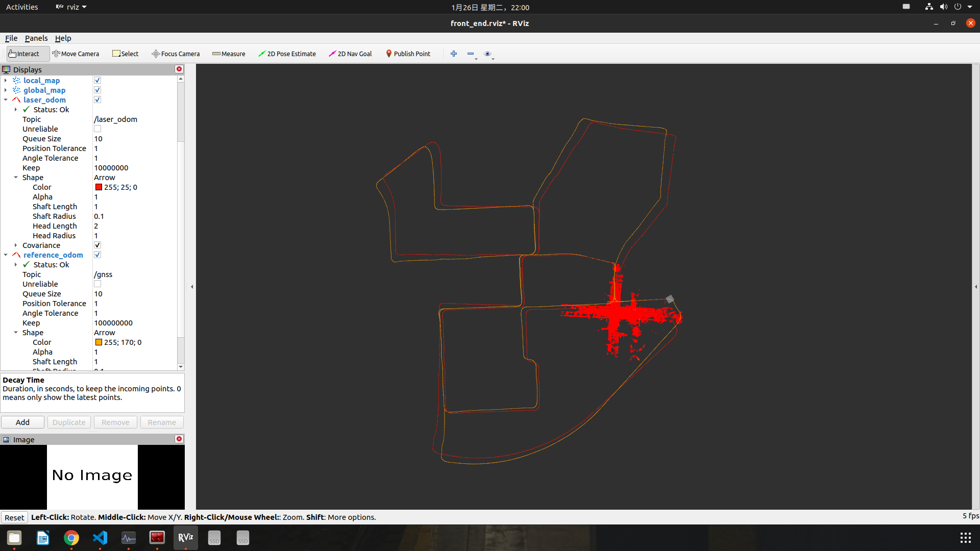The height and width of the screenshot is (551, 980).
Task: Open Visual Studio Code from dock
Action: [100, 538]
